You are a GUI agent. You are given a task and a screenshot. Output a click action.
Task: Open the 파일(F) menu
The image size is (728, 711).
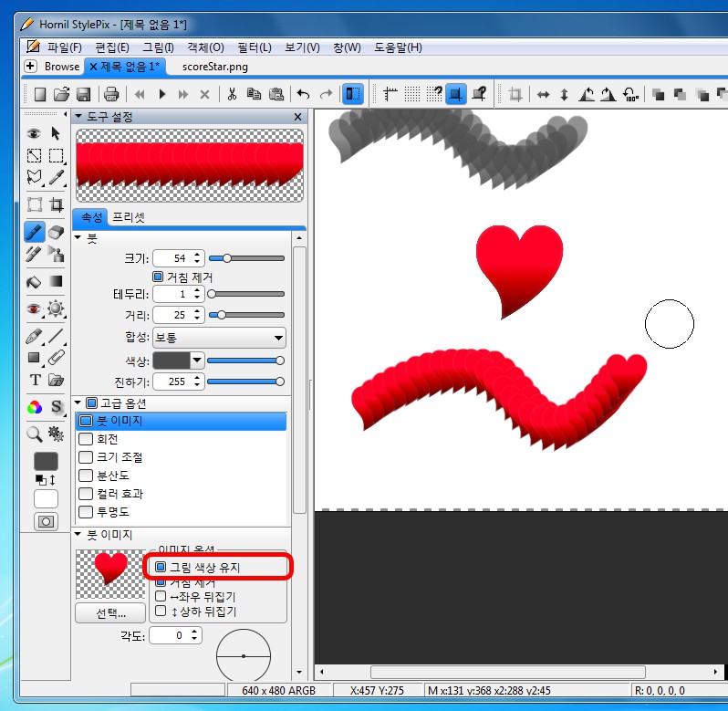tap(65, 47)
